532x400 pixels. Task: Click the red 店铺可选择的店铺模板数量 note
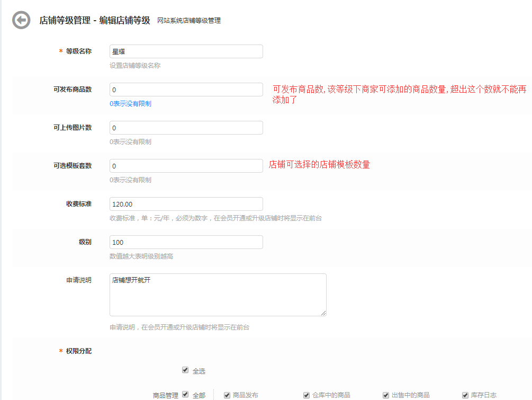point(319,165)
